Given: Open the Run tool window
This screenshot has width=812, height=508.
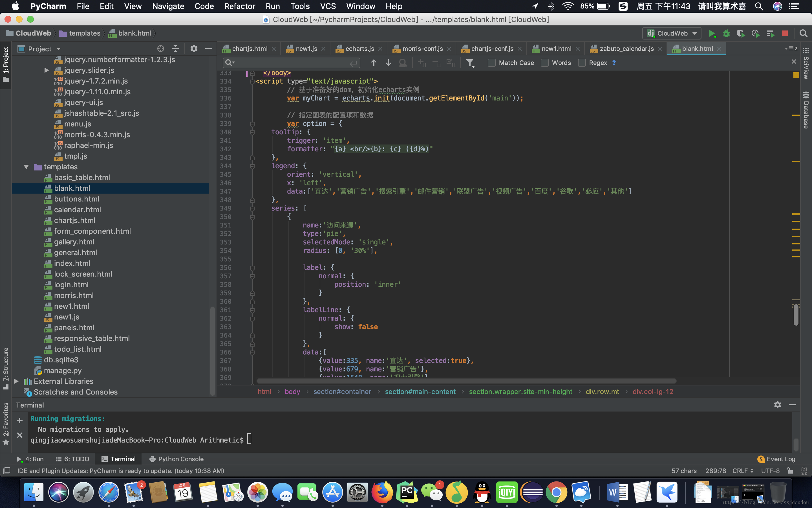Looking at the screenshot, I should coord(30,459).
